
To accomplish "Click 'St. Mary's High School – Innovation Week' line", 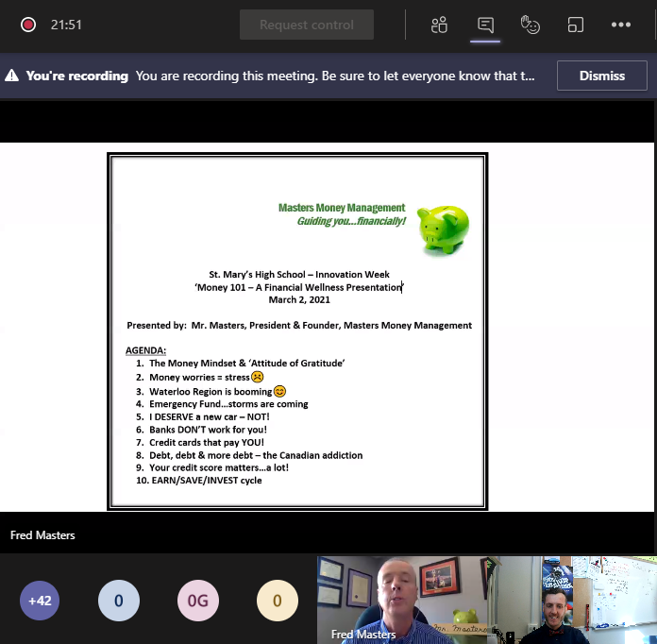I will click(x=299, y=274).
